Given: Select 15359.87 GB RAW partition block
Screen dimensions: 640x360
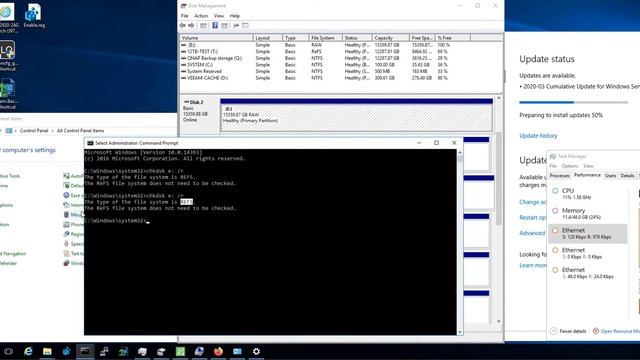Looking at the screenshot, I should coord(356,115).
